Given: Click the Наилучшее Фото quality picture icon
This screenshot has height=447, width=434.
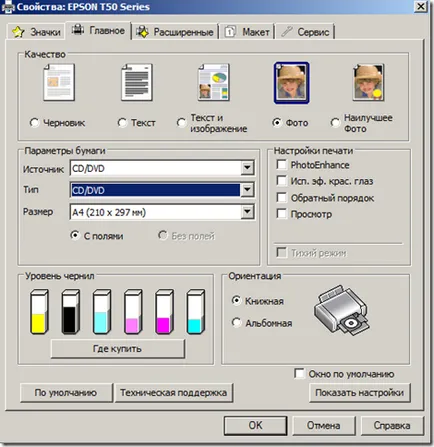Looking at the screenshot, I should [369, 83].
